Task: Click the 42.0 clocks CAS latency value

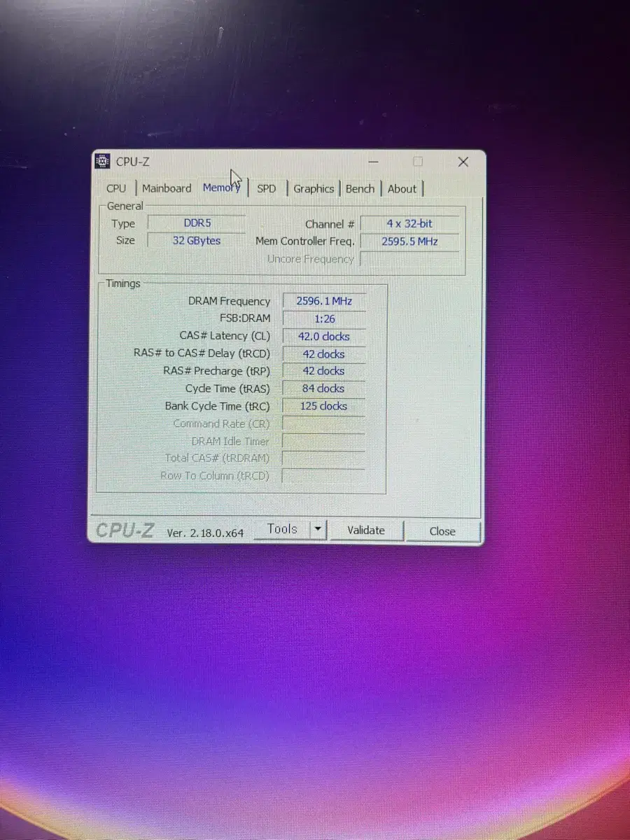Action: [x=324, y=336]
